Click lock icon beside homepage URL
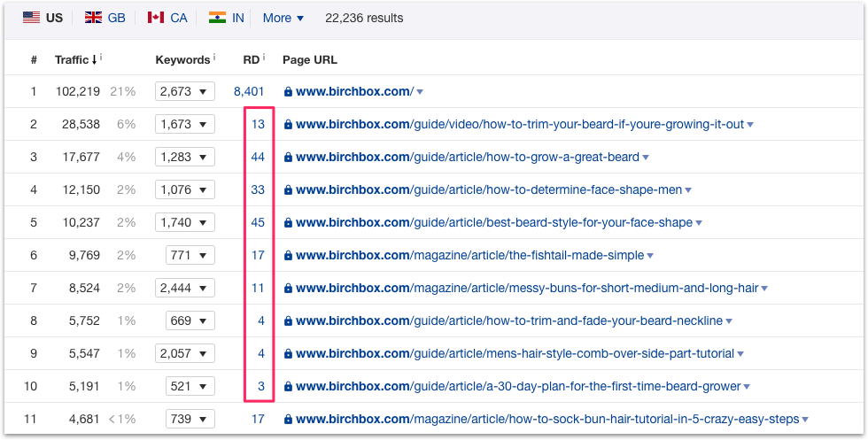Viewport: 868px width, 440px height. click(288, 92)
